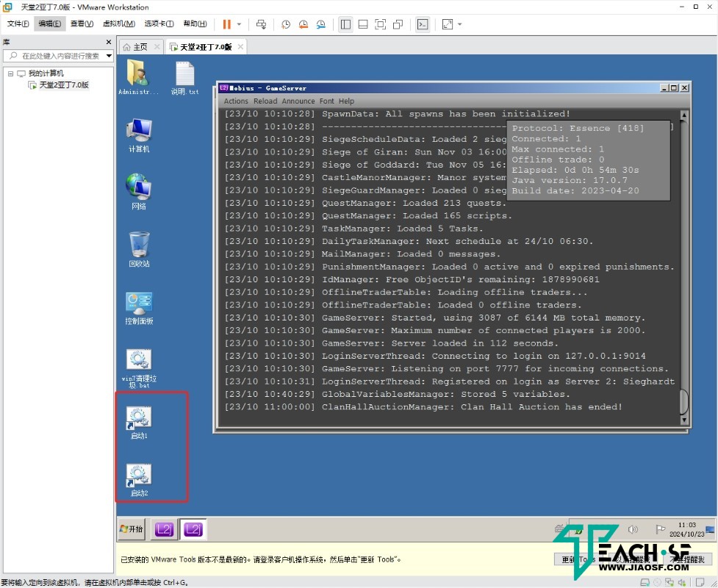Open the 虚拟机(M) menu

[118, 24]
